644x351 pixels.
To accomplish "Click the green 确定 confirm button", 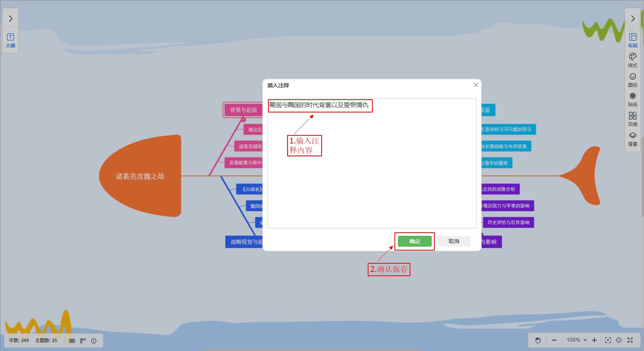I will click(x=415, y=241).
